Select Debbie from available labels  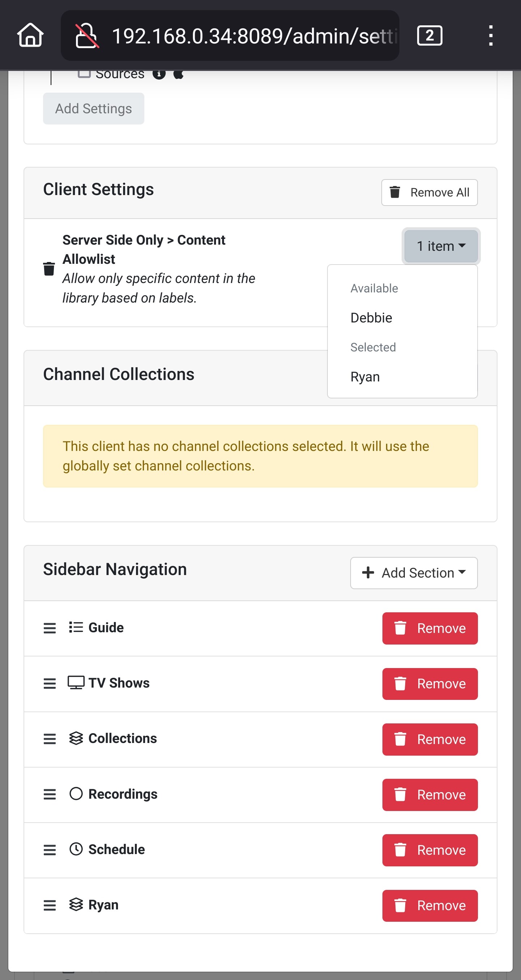(371, 318)
